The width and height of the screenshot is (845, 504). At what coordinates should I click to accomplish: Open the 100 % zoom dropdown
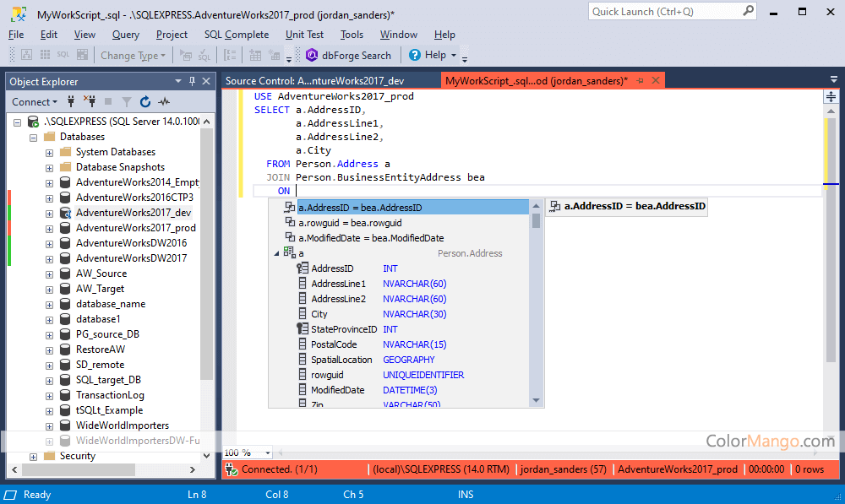pyautogui.click(x=267, y=453)
